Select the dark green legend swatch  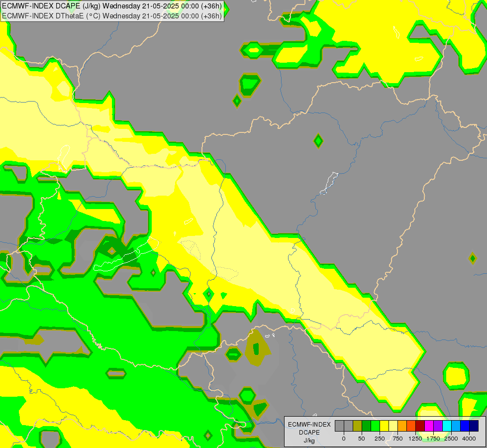coord(367,426)
